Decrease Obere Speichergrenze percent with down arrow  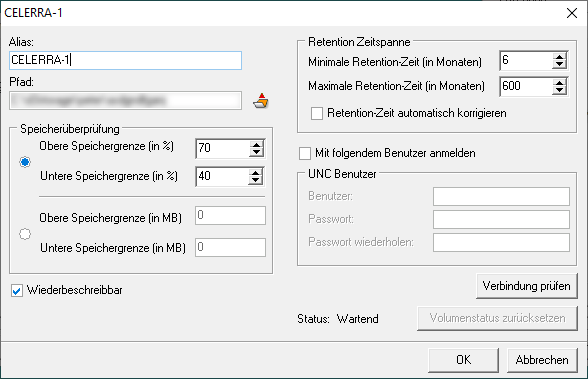(256, 153)
